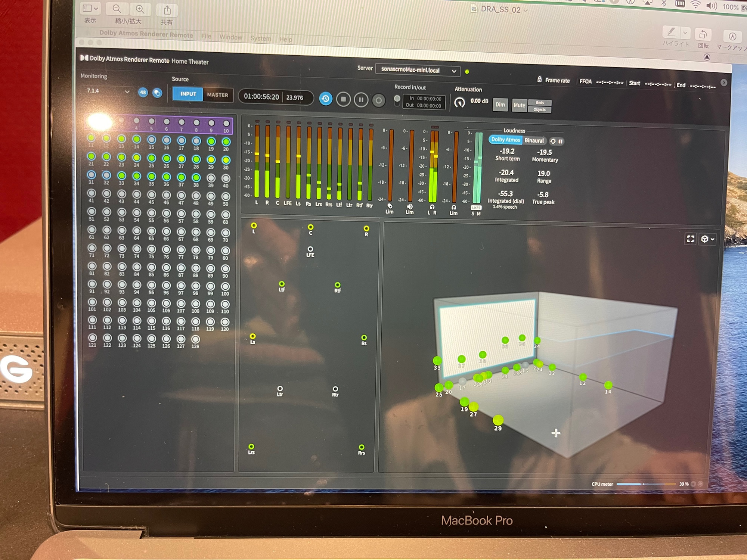Click the Preview share 共有 button
This screenshot has width=747, height=560.
pos(167,10)
